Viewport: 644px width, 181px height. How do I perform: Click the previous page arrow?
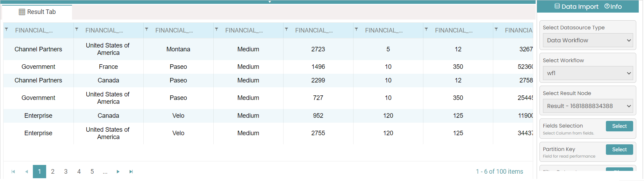coord(27,172)
